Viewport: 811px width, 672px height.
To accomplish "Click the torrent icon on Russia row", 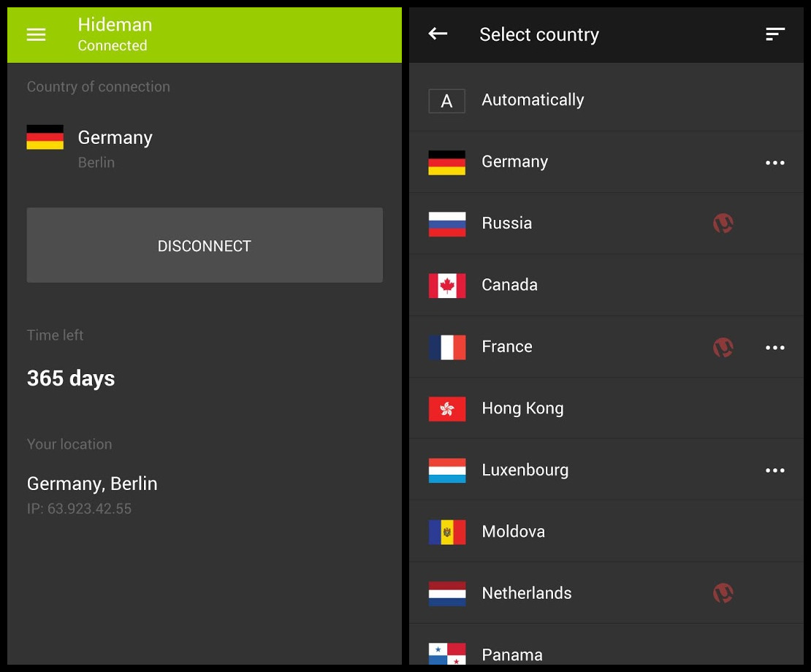I will tap(723, 224).
